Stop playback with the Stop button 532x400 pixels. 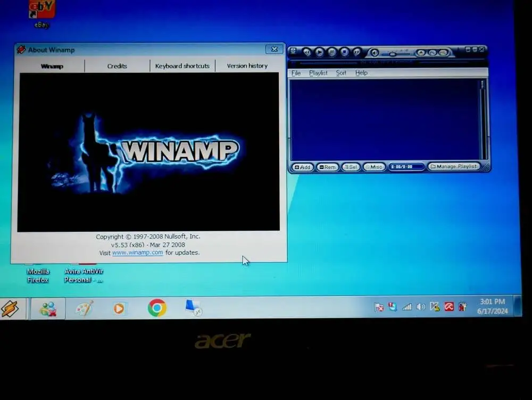pyautogui.click(x=344, y=52)
